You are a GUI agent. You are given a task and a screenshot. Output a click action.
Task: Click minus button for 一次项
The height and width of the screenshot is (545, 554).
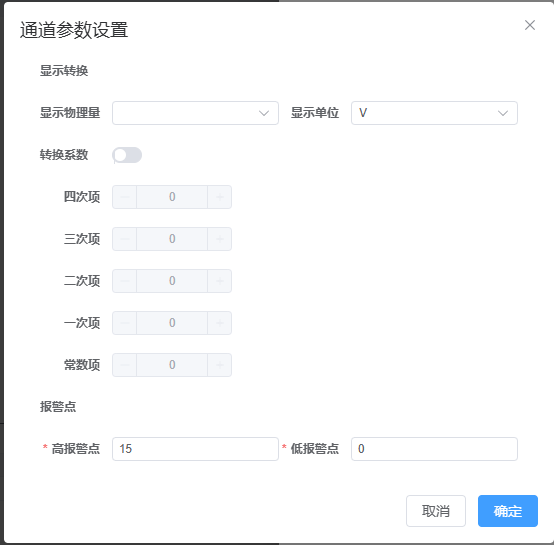(x=124, y=323)
